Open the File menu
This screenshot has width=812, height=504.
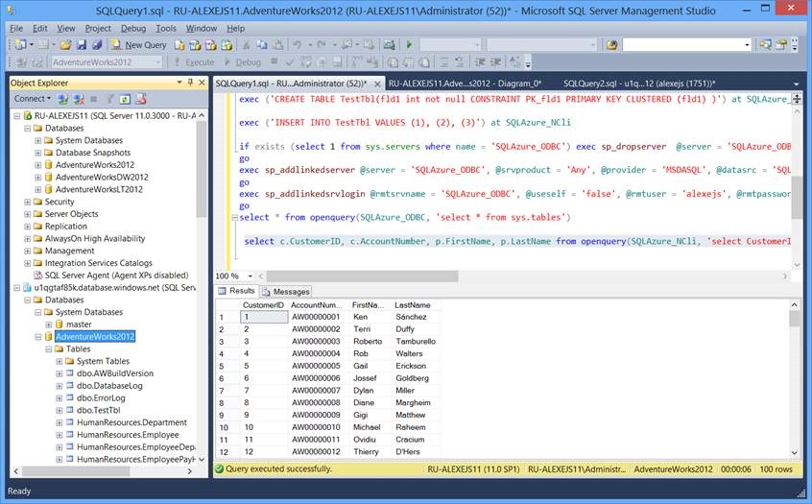click(x=16, y=29)
